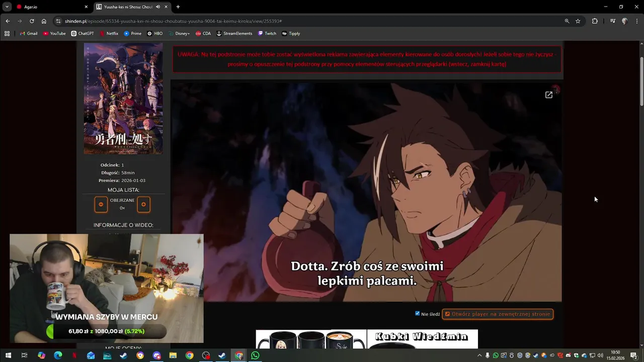Open the Disney+ bookmark
Viewport: 644px width, 362px height.
point(179,34)
